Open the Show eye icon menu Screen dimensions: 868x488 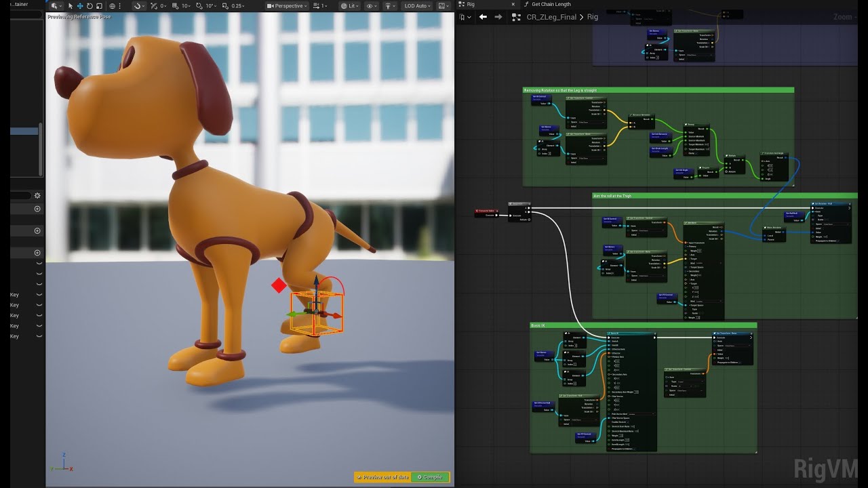372,5
